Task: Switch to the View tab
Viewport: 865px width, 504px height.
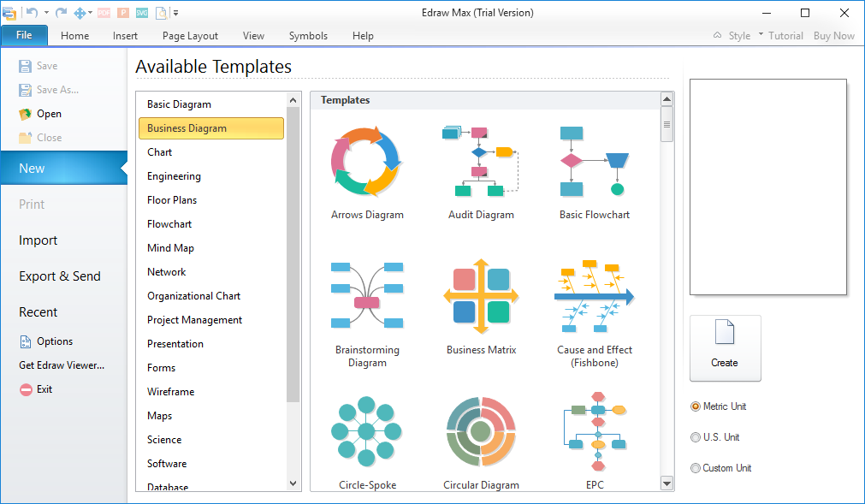Action: click(x=254, y=36)
